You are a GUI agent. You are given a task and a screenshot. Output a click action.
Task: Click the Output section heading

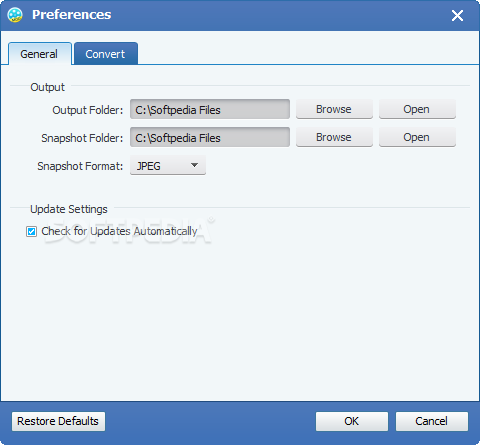(47, 87)
